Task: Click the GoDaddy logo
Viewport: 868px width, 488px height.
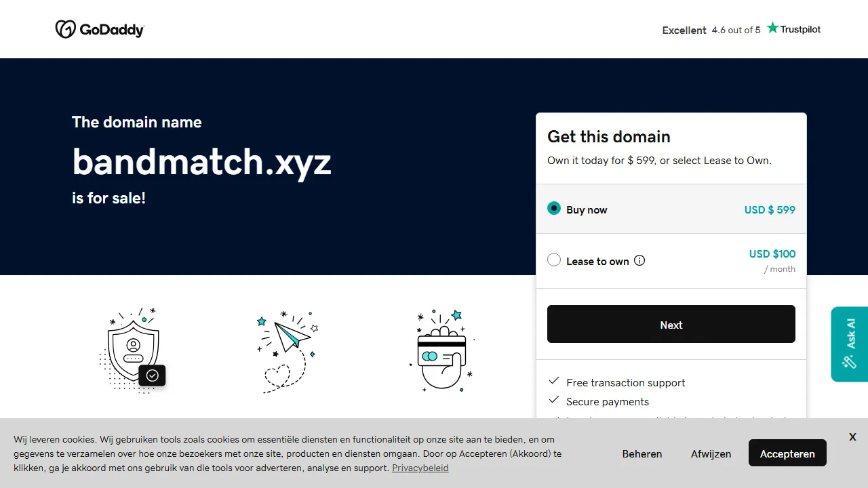Action: click(x=100, y=29)
